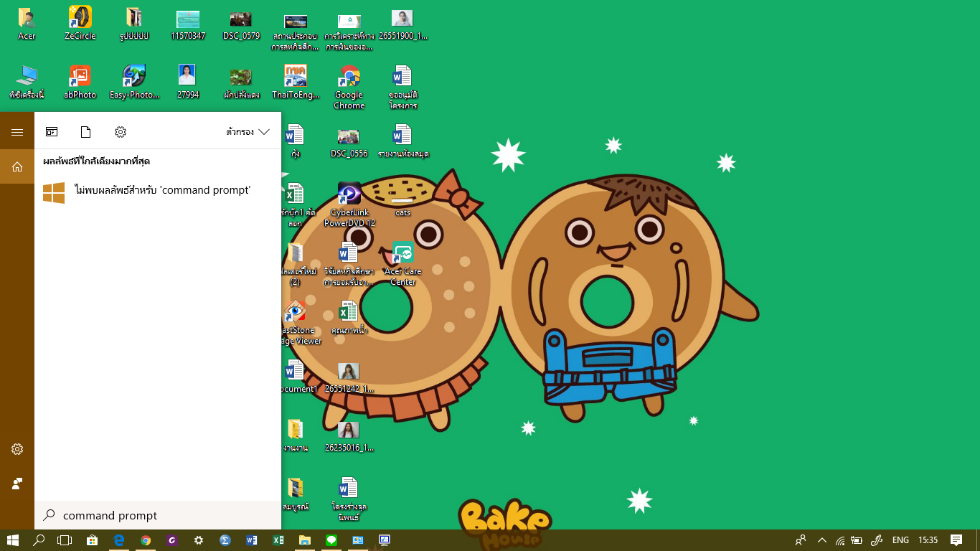Viewport: 980px width, 551px height.
Task: Click the feedback icon in search sidebar
Action: [17, 484]
